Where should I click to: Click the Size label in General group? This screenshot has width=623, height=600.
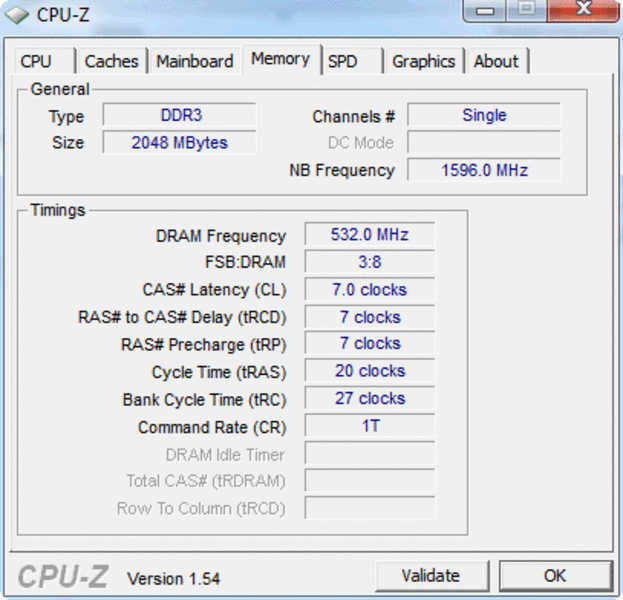tap(68, 143)
